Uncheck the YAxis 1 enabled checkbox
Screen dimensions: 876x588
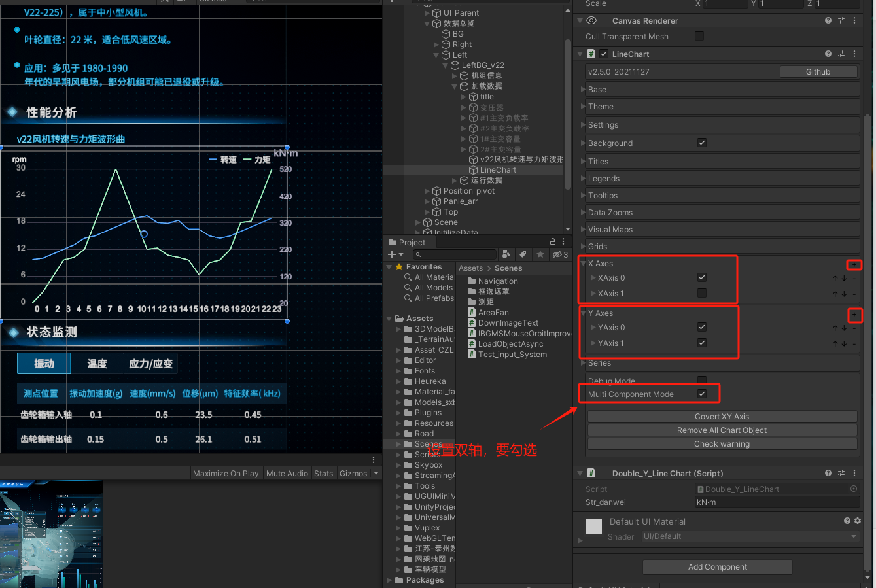(701, 342)
